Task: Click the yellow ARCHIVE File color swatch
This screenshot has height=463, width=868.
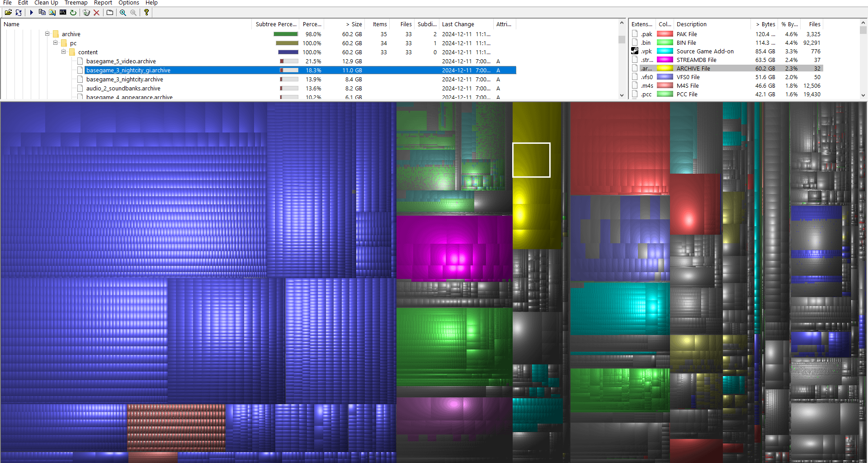Action: click(x=665, y=68)
